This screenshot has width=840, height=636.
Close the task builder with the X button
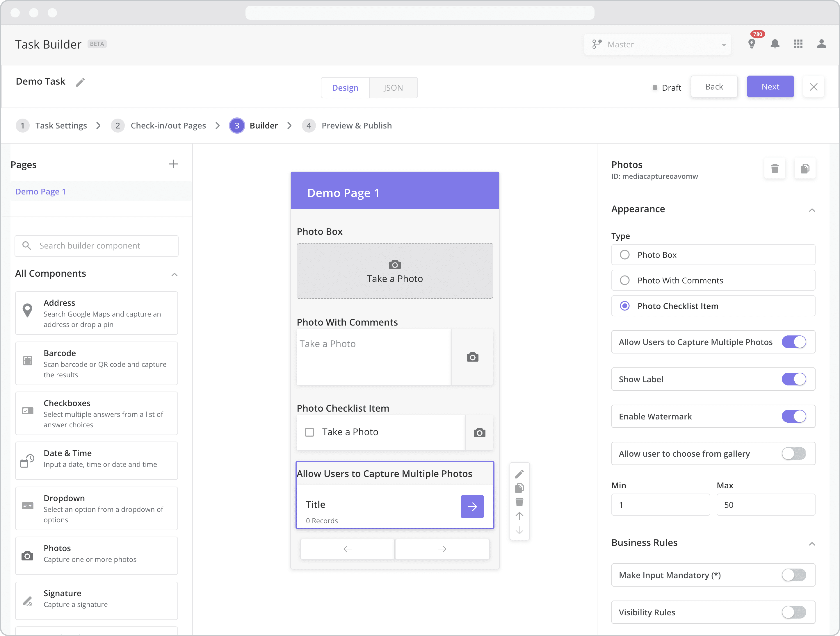pos(814,87)
